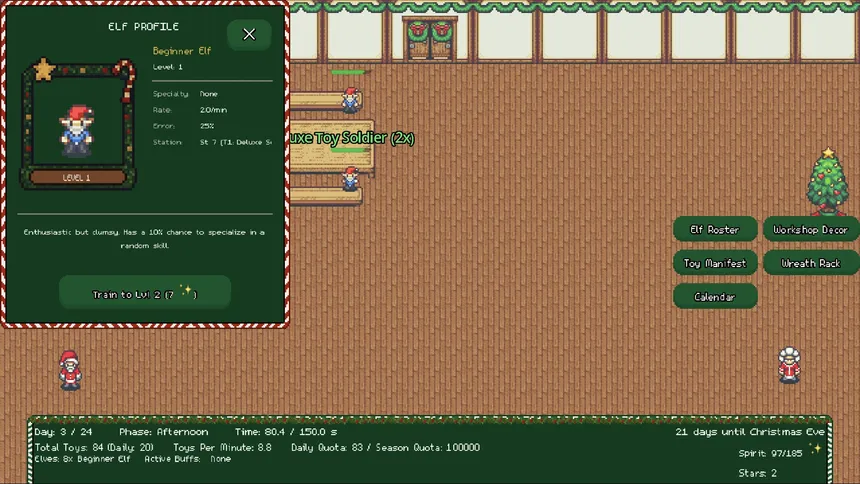
Task: Open the Wreath Rack
Action: [811, 263]
